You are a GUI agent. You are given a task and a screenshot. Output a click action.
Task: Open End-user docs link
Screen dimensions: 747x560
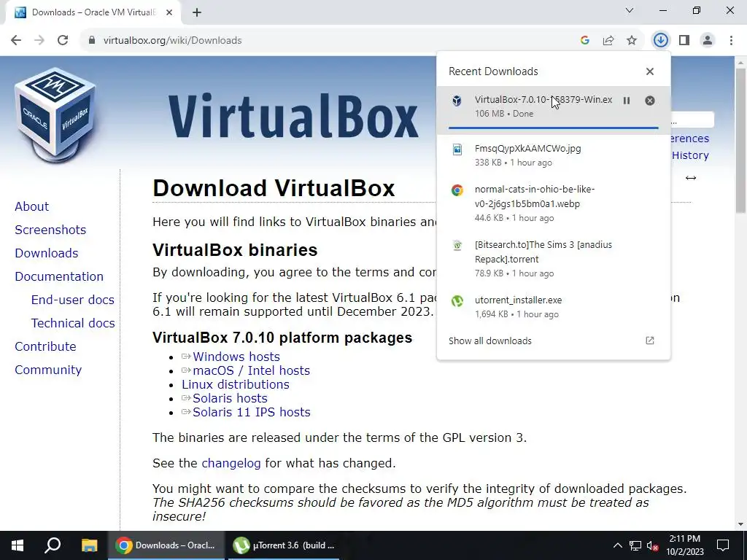pos(73,300)
